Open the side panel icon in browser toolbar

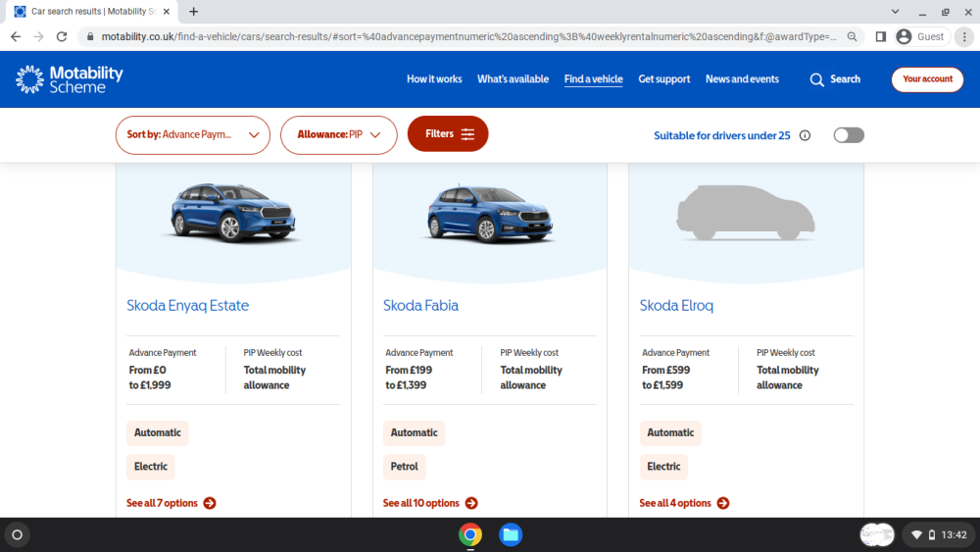coord(881,37)
